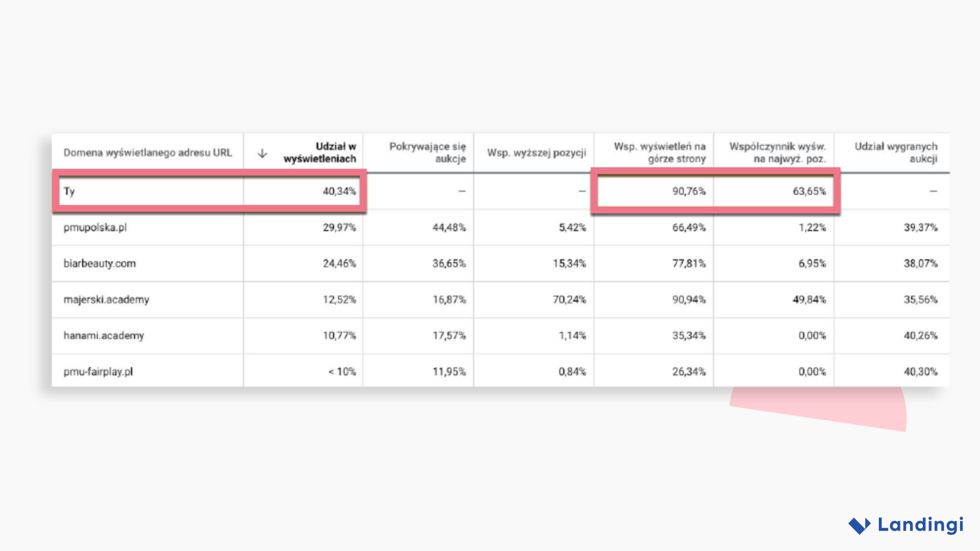Screen dimensions: 980x551
Task: Click Domena wyświetlanego adresu URL header
Action: [148, 153]
